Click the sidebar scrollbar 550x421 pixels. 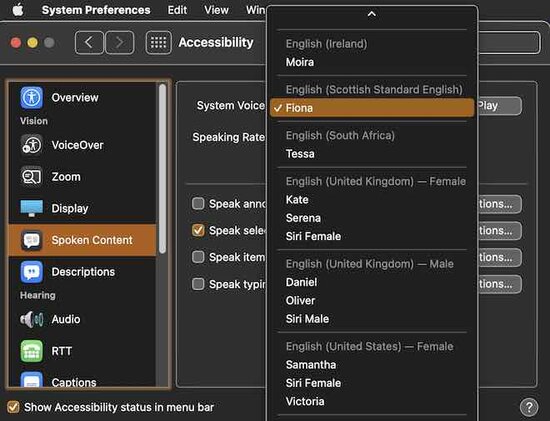tap(162, 168)
